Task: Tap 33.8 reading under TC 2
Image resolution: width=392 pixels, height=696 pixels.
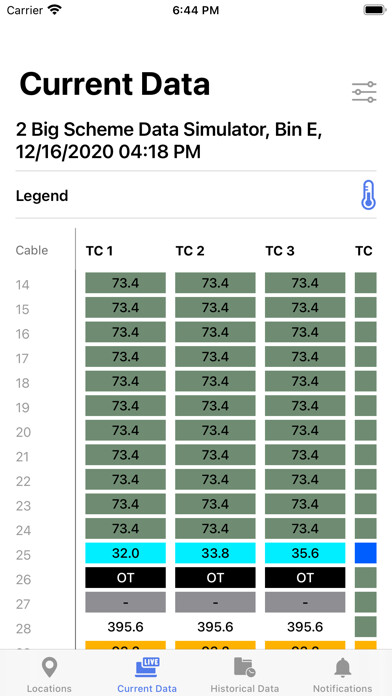Action: pyautogui.click(x=215, y=553)
